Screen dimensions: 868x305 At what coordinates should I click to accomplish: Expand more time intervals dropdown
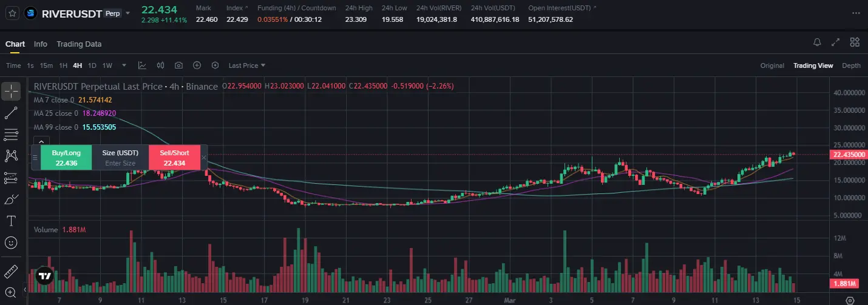click(x=124, y=65)
